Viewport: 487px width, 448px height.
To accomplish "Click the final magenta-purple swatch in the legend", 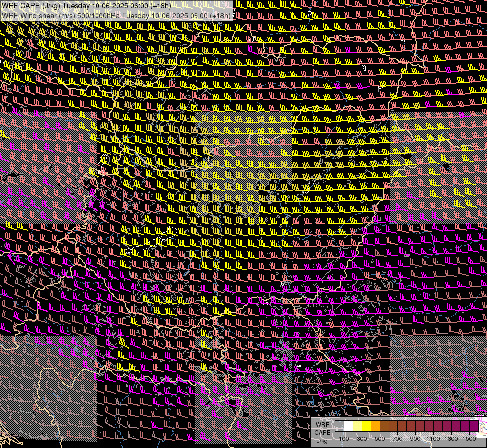I will (x=474, y=426).
